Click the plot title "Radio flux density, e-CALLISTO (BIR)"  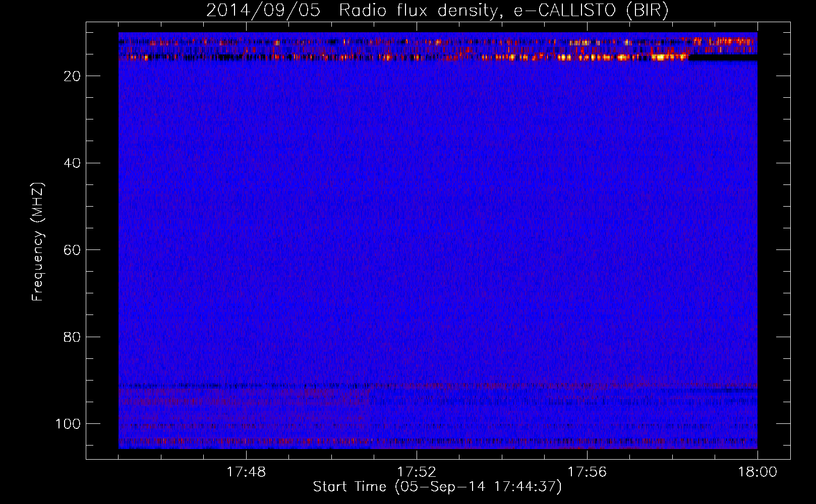coord(503,10)
